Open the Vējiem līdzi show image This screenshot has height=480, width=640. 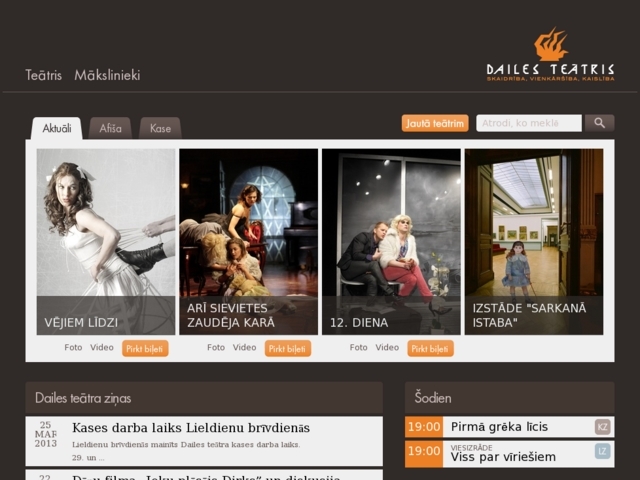pos(106,242)
